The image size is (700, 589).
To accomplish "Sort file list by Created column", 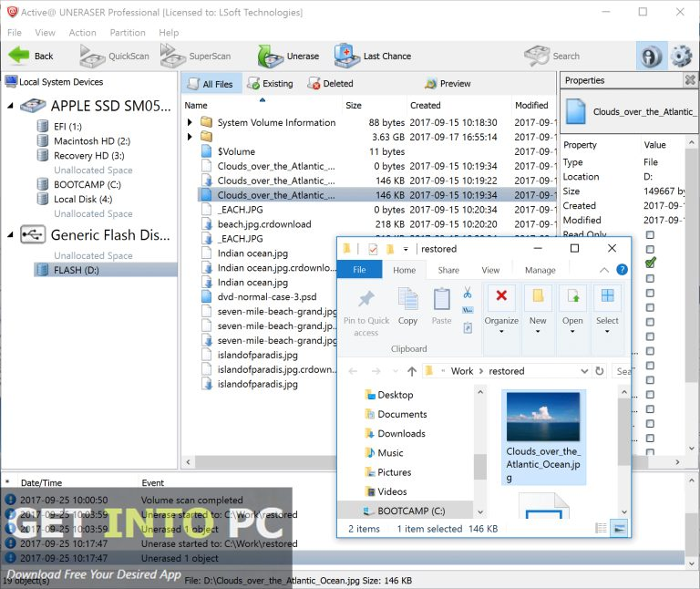I will point(459,106).
